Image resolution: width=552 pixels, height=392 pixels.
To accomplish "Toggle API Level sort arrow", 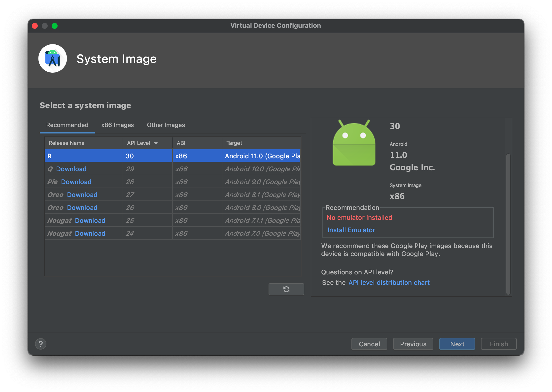I will tap(156, 143).
